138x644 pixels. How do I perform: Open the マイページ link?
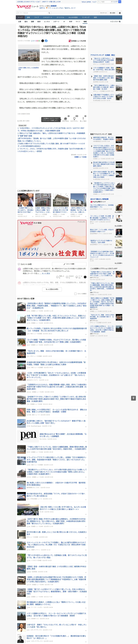(x=103, y=13)
